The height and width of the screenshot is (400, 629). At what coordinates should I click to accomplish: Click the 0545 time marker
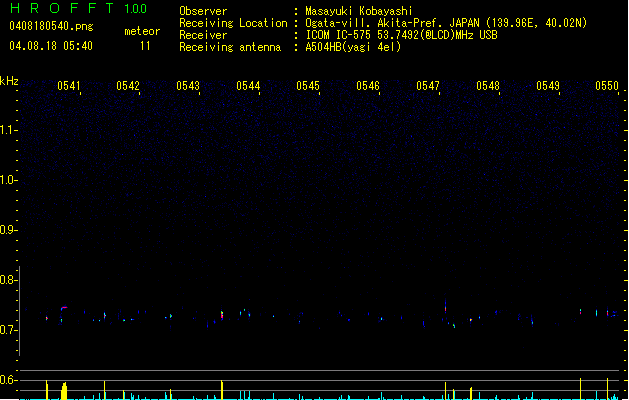point(308,86)
